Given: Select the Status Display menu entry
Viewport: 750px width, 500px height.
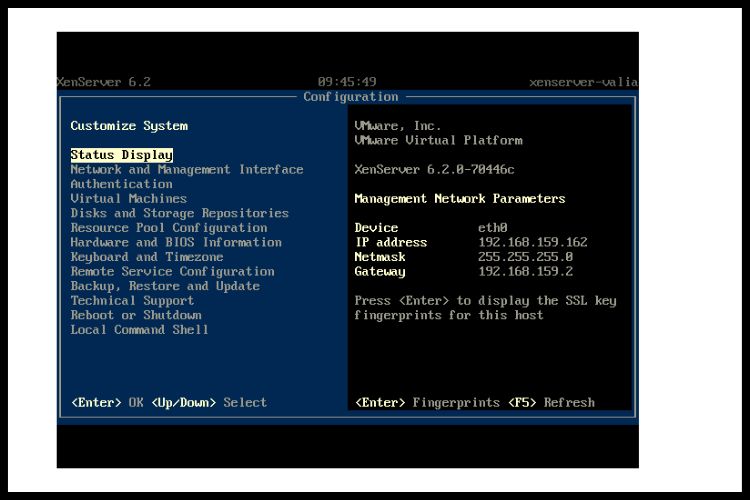Looking at the screenshot, I should [121, 155].
